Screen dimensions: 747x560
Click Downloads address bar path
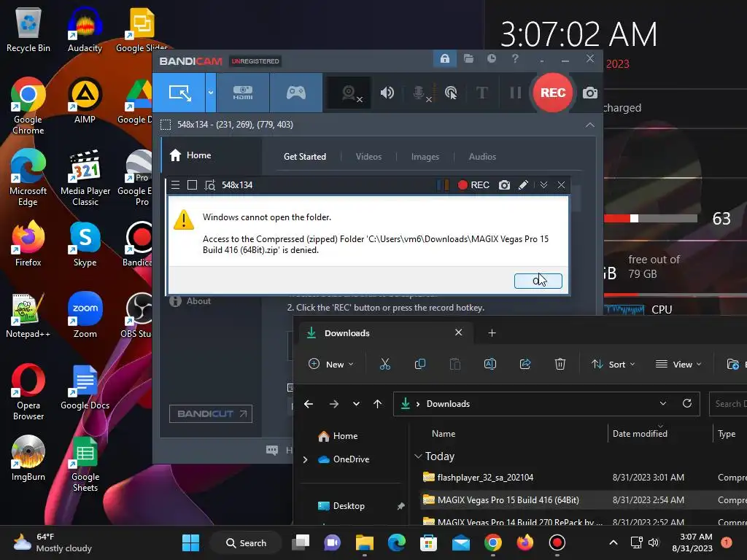(x=448, y=404)
